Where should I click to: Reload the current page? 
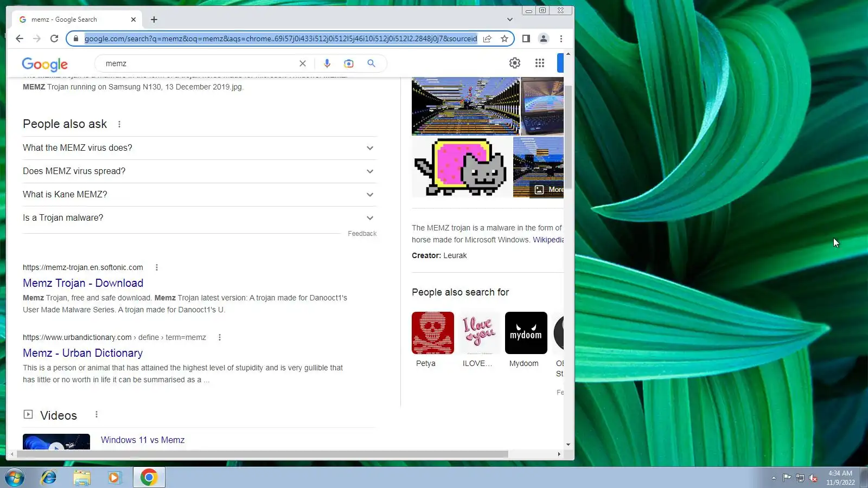pos(54,38)
